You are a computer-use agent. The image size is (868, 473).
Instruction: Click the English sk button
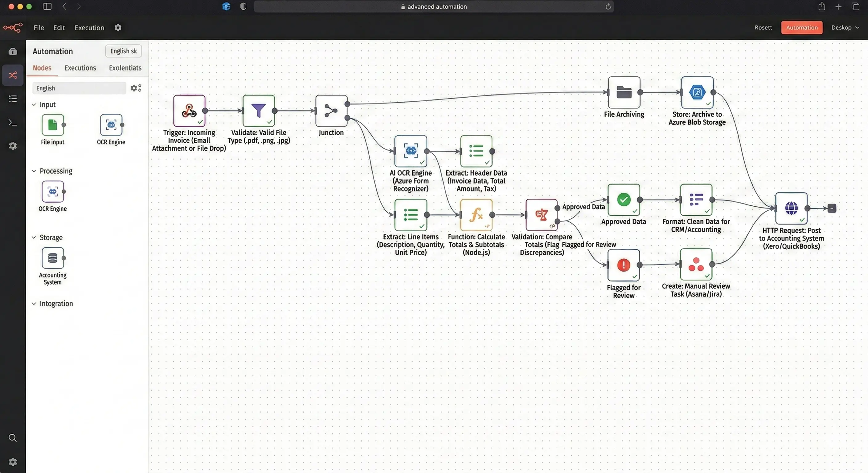click(123, 51)
